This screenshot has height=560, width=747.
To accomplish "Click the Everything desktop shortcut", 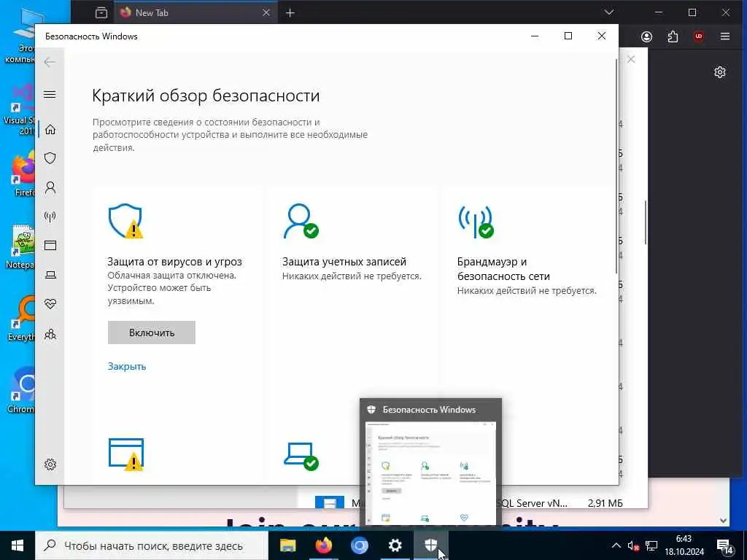I will pyautogui.click(x=21, y=319).
